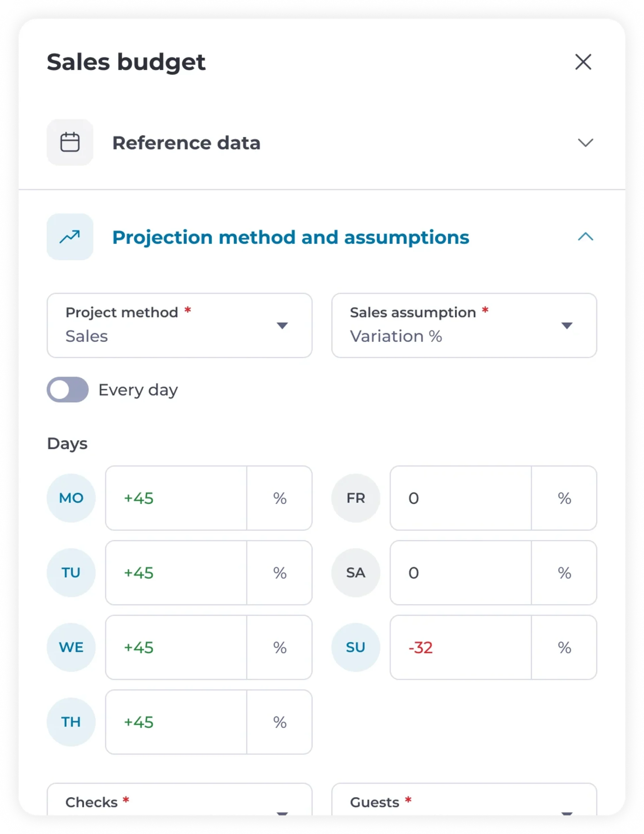Toggle the MO day circle
The height and width of the screenshot is (834, 644).
[71, 498]
